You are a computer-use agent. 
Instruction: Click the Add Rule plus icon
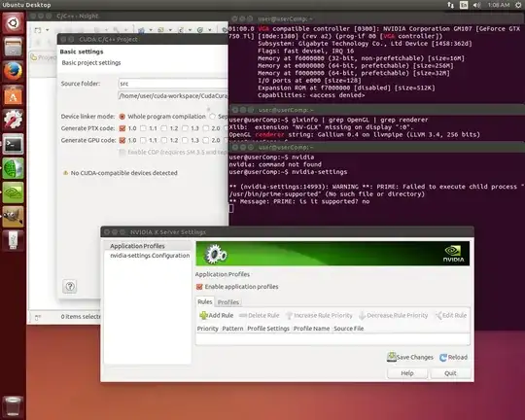(203, 315)
